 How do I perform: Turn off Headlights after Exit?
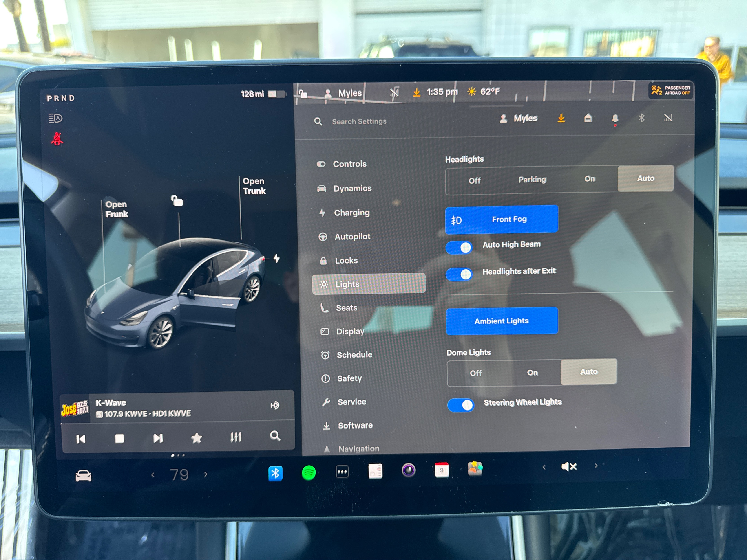click(459, 274)
